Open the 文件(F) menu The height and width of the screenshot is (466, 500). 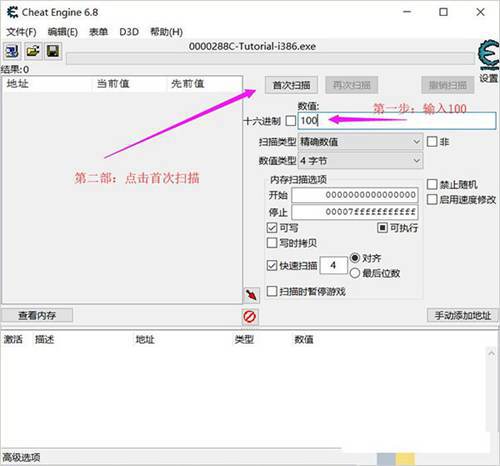pyautogui.click(x=21, y=32)
